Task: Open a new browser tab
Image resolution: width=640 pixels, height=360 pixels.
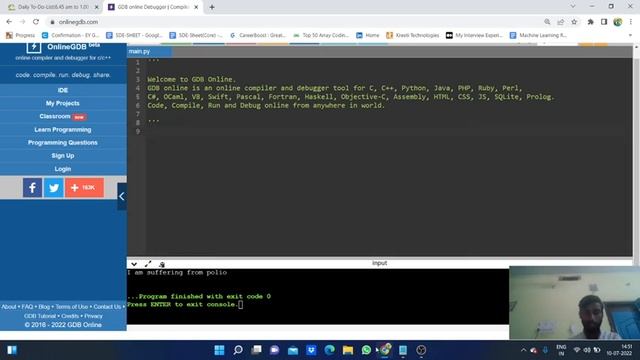Action: pos(212,7)
